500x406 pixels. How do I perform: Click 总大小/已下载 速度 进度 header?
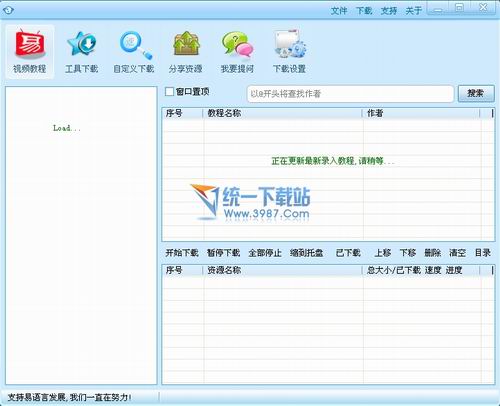pos(421,270)
